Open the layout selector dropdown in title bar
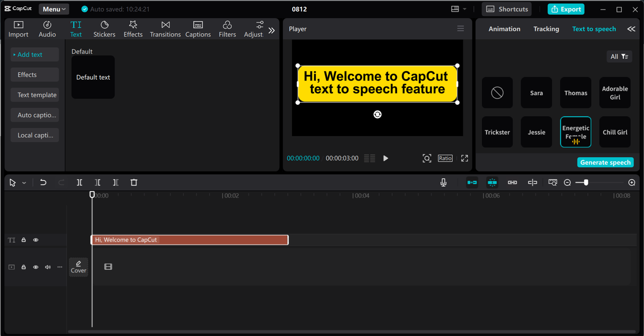Viewport: 644px width, 336px height. point(458,9)
